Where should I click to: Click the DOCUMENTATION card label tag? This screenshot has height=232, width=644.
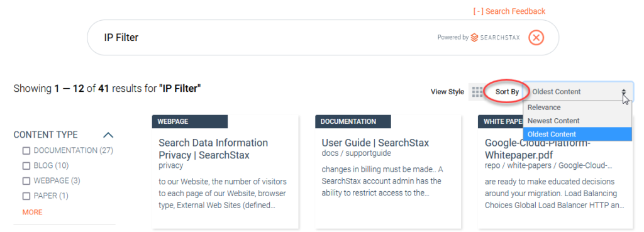point(353,121)
